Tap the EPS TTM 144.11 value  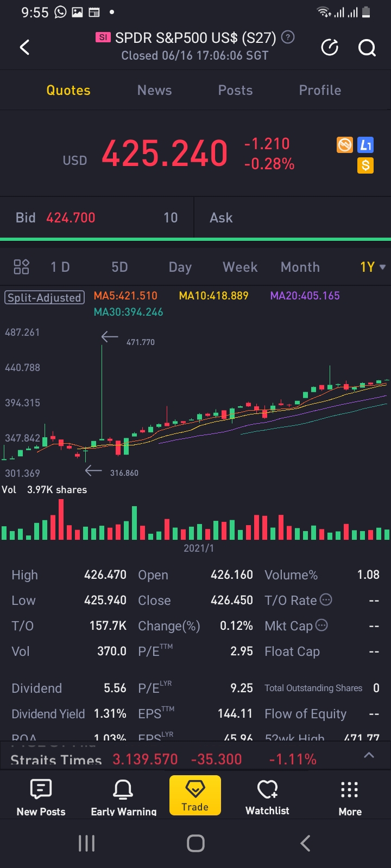pyautogui.click(x=235, y=713)
